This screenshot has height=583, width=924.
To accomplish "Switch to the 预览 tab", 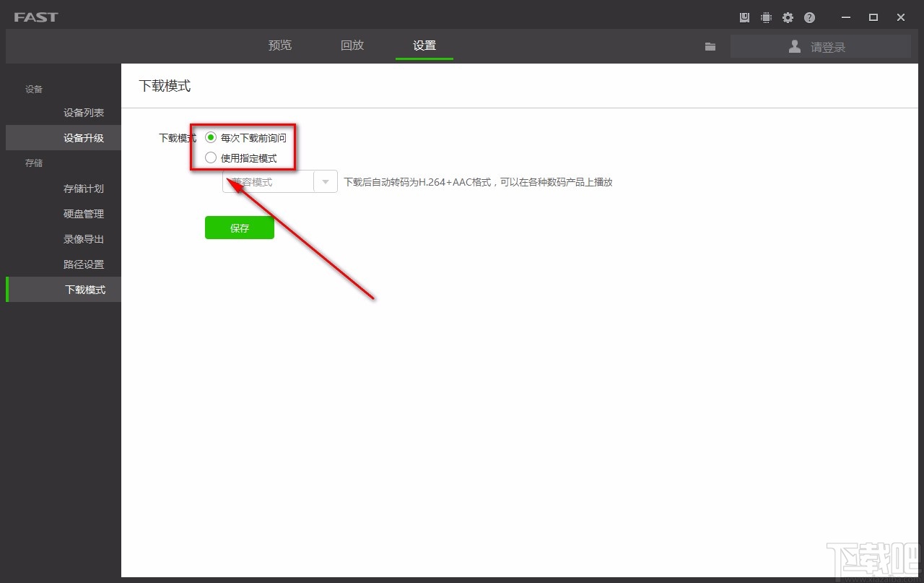I will 280,46.
